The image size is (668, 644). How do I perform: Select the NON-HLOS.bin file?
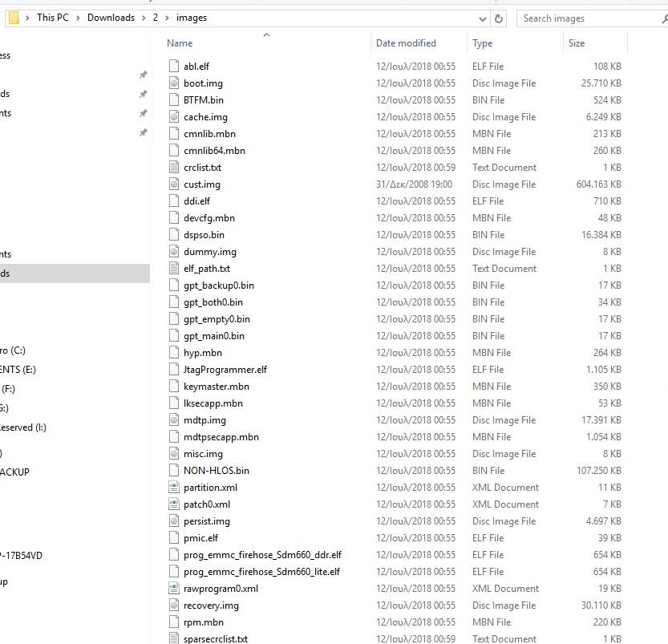point(216,471)
